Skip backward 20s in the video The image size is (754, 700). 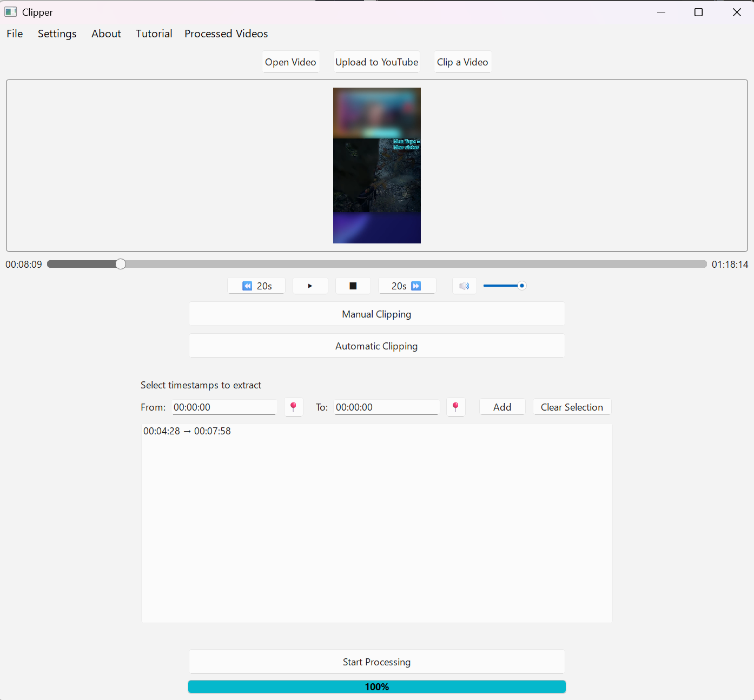click(256, 286)
